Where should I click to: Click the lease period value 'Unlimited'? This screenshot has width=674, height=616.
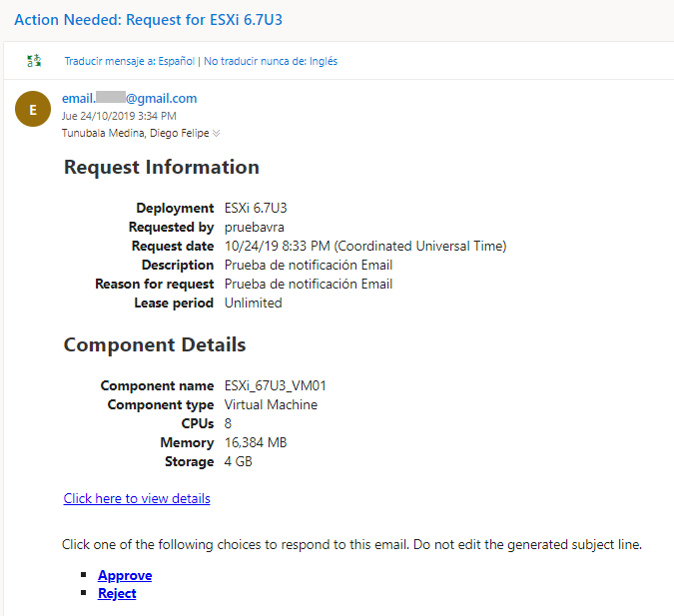tap(253, 303)
